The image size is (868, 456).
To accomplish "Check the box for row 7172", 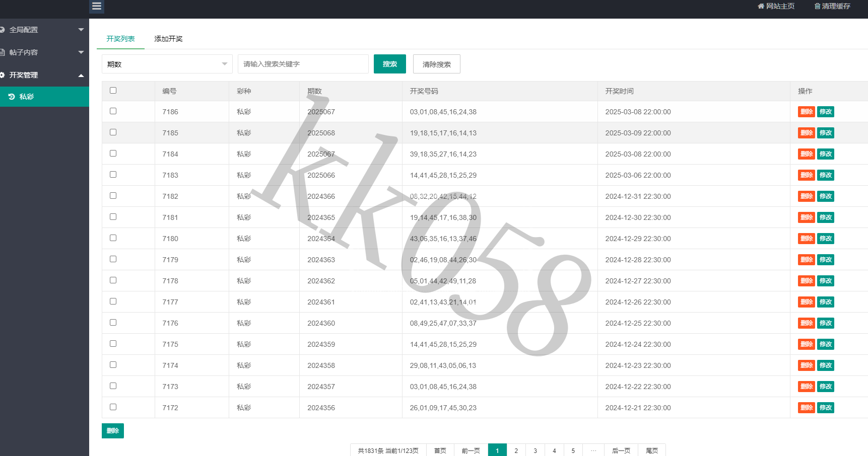I will (x=113, y=407).
